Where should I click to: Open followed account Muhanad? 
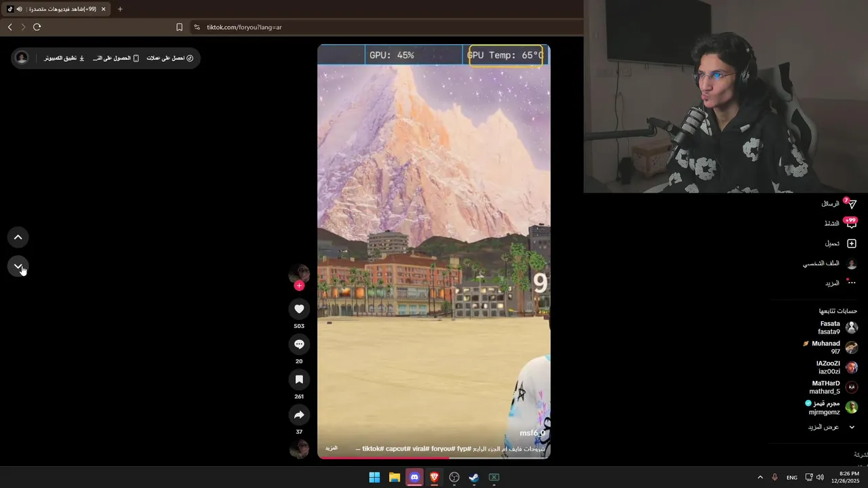(831, 347)
